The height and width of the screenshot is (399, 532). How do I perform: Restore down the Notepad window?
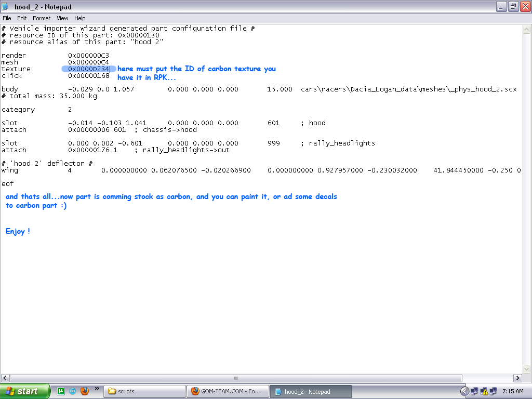click(x=513, y=6)
